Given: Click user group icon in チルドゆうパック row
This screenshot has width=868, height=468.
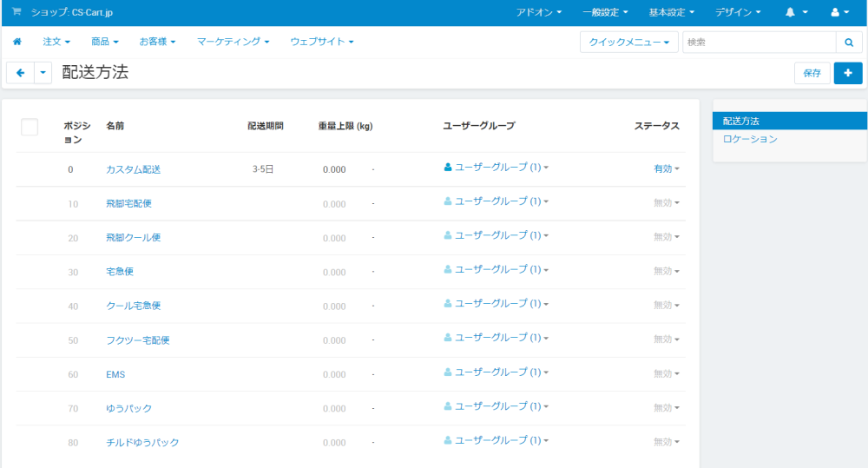Looking at the screenshot, I should pyautogui.click(x=448, y=440).
